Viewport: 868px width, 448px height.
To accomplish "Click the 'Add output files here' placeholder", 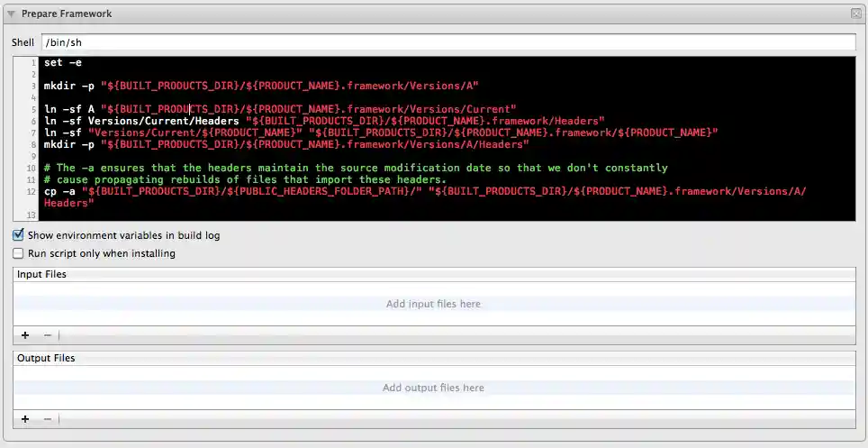I will click(x=433, y=388).
